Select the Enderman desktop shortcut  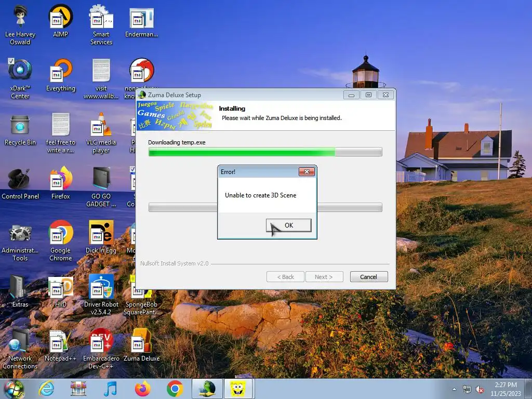[141, 22]
